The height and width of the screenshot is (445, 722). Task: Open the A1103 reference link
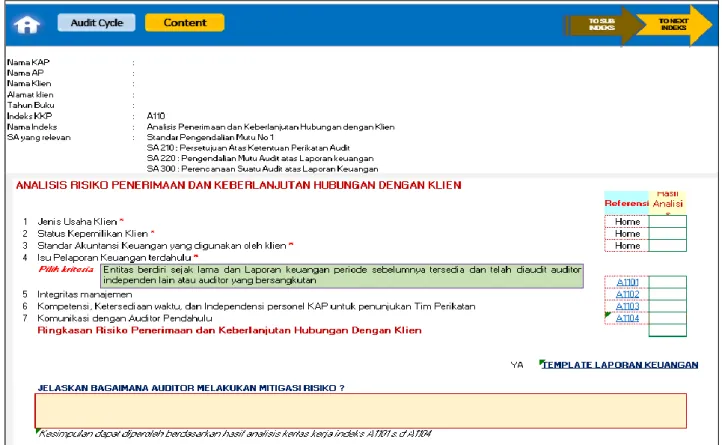point(627,306)
